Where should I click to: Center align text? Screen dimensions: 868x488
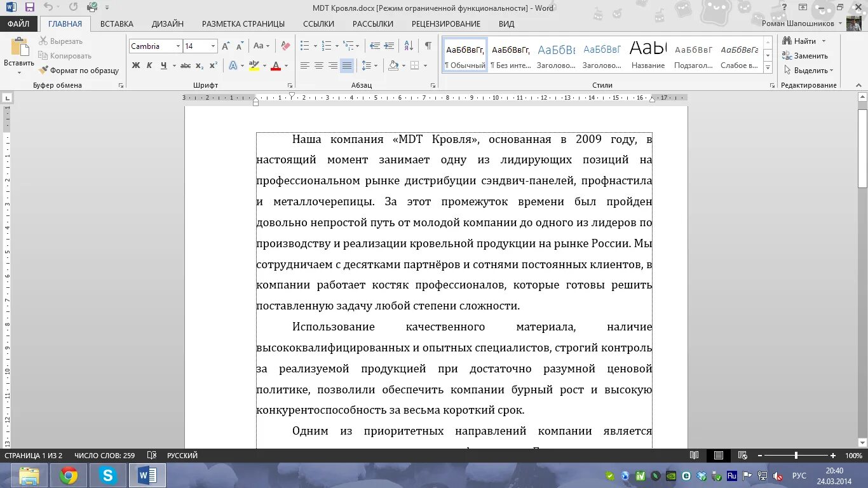tap(319, 65)
